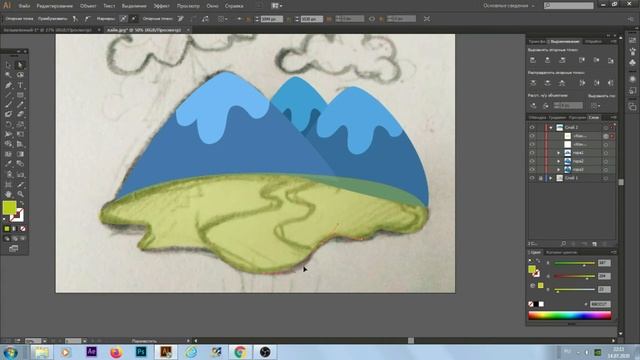
Task: Select the Eraser tool
Action: tap(20, 115)
